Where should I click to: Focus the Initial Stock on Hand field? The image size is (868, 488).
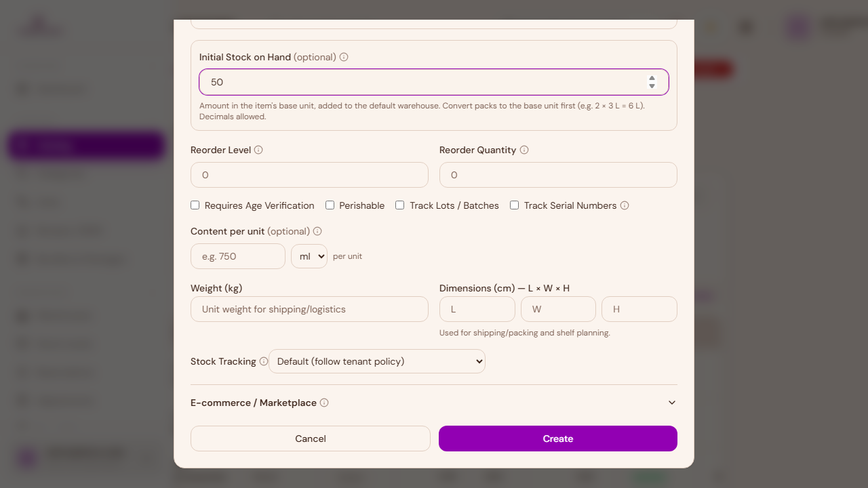click(434, 82)
